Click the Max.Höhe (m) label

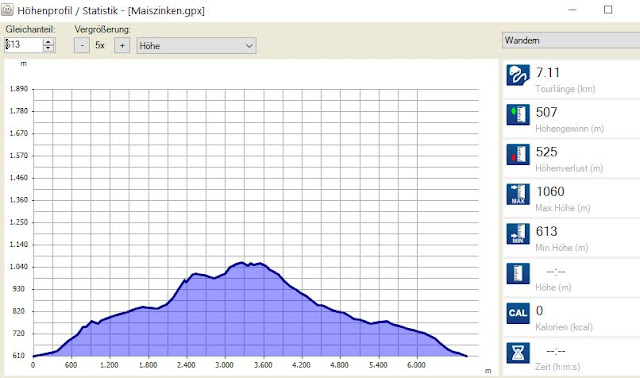[x=563, y=208]
